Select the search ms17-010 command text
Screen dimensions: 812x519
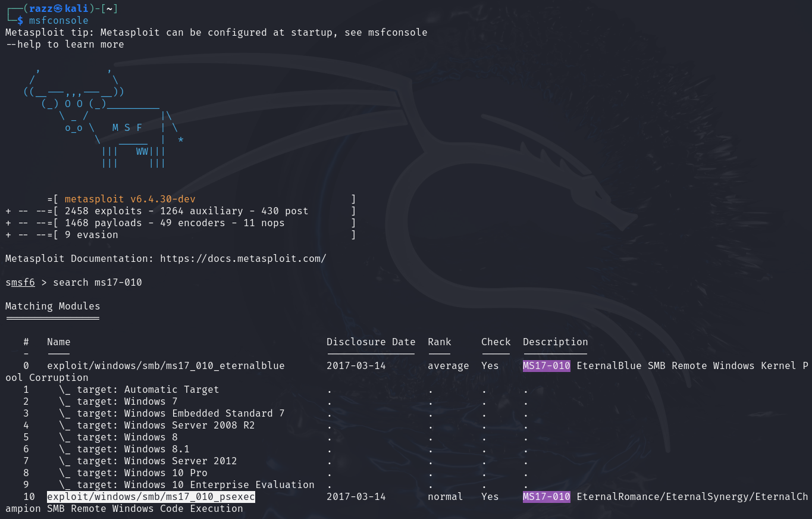(97, 282)
